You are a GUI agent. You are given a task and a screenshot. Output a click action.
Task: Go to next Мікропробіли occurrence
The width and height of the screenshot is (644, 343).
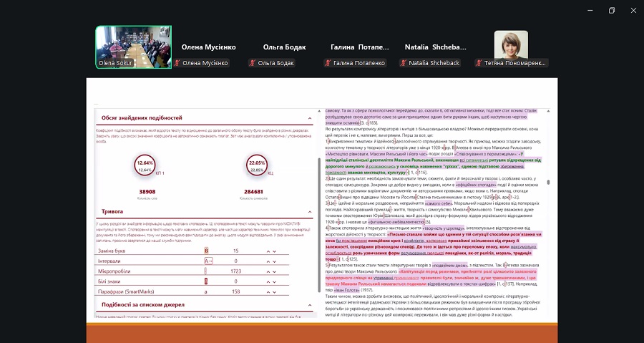tap(274, 272)
